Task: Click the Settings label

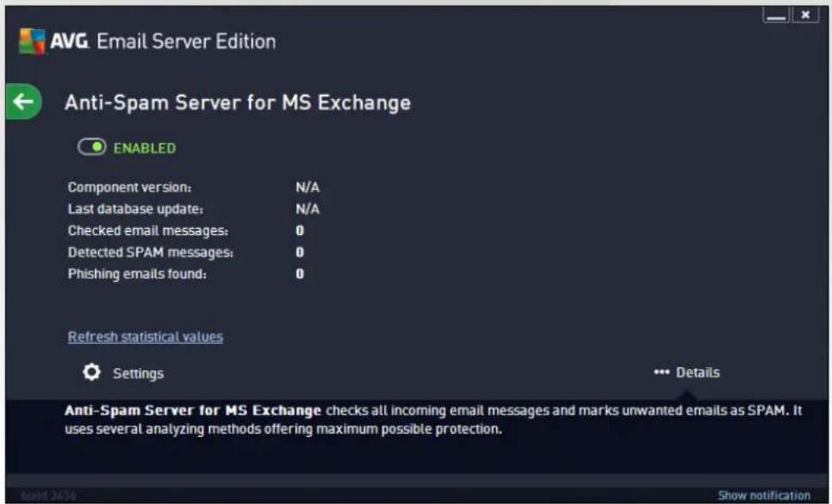Action: [x=138, y=373]
